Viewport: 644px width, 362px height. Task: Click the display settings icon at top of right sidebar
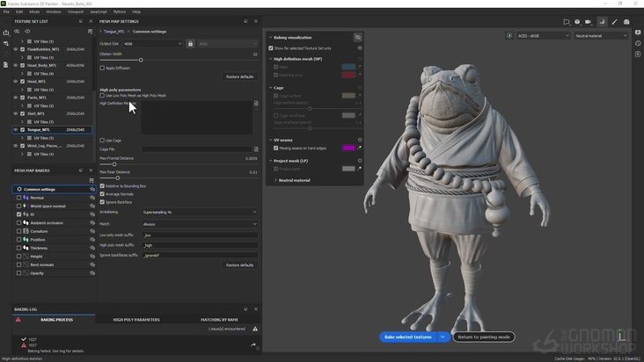[x=638, y=33]
